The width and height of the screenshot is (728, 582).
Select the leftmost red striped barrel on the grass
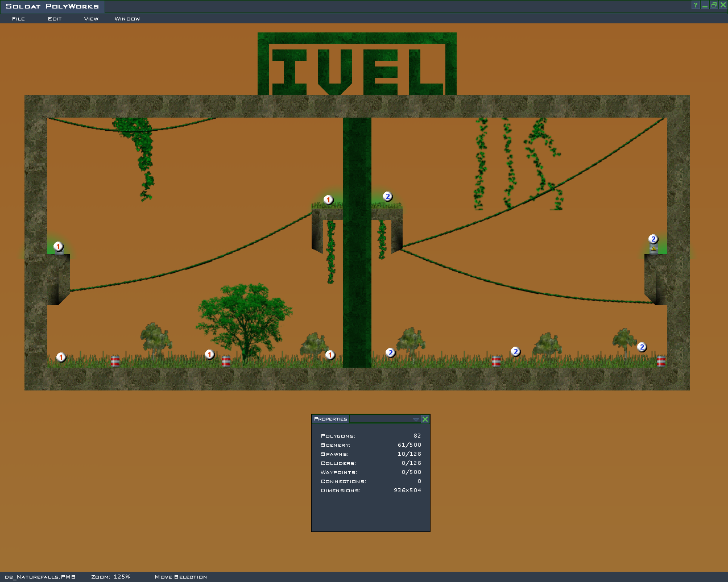pyautogui.click(x=115, y=361)
